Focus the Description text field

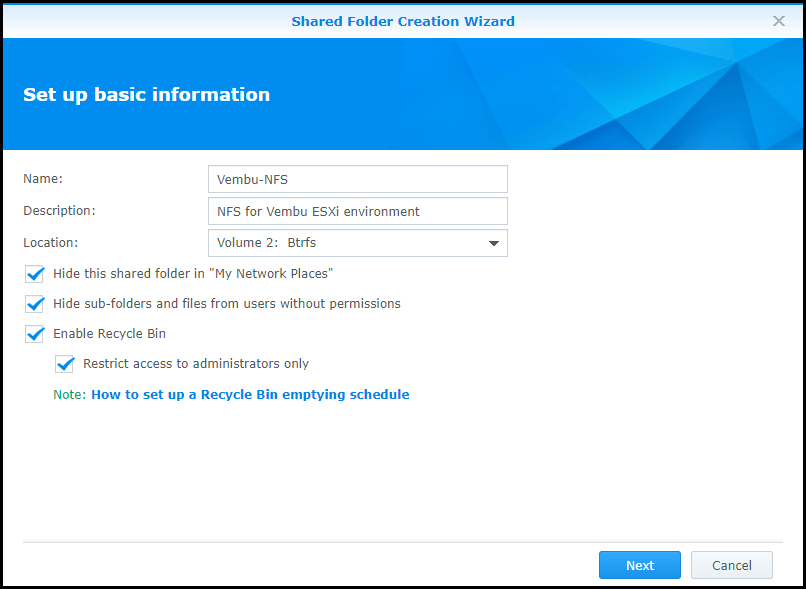point(358,211)
